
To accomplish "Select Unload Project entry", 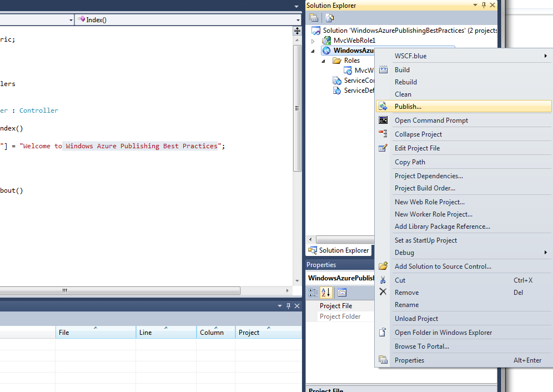I will (x=464, y=319).
